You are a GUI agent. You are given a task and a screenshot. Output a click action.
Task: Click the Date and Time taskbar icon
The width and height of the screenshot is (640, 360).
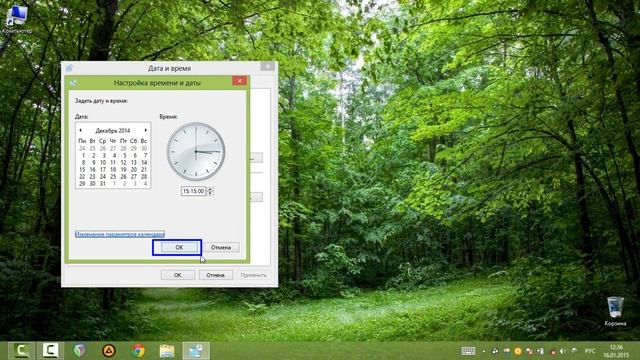[196, 351]
